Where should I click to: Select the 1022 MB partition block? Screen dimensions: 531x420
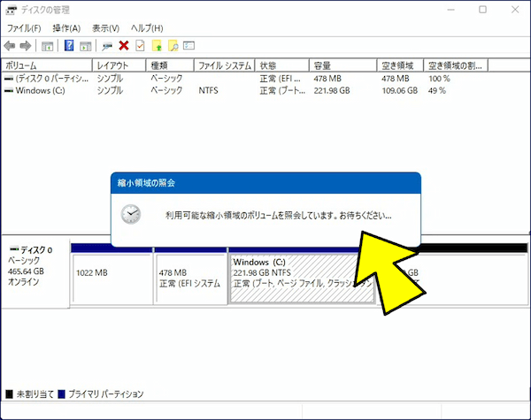pos(112,279)
